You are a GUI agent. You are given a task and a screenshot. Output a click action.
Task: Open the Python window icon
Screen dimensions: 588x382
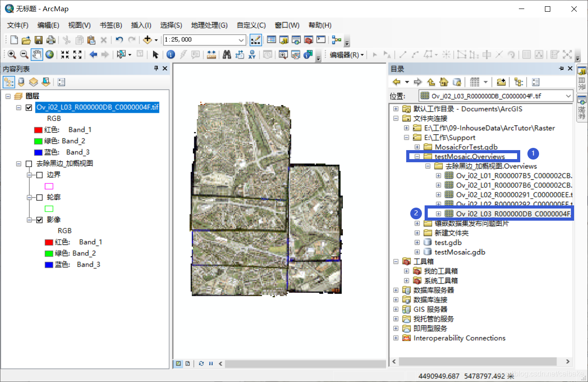[320, 40]
